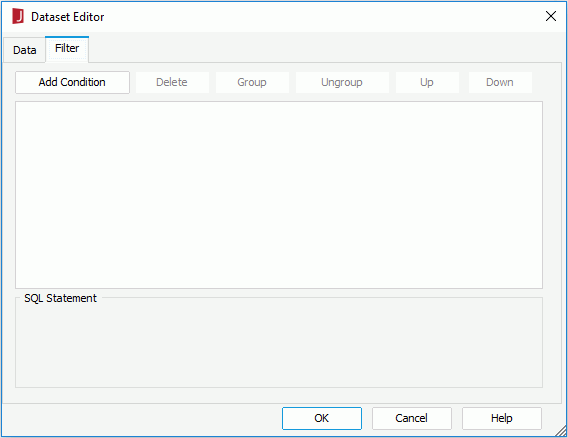568x438 pixels.
Task: Move condition Up
Action: pos(427,82)
